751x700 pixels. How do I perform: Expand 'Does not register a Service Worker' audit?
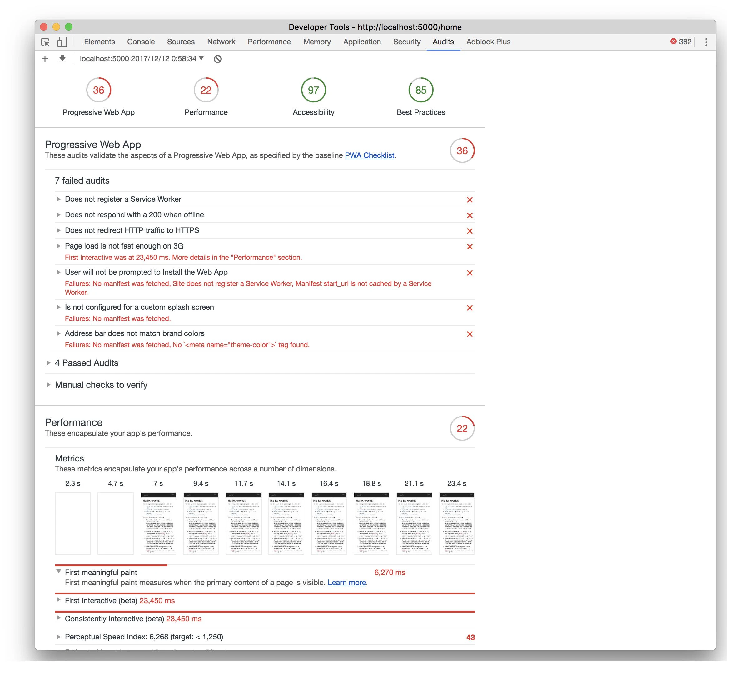(58, 199)
